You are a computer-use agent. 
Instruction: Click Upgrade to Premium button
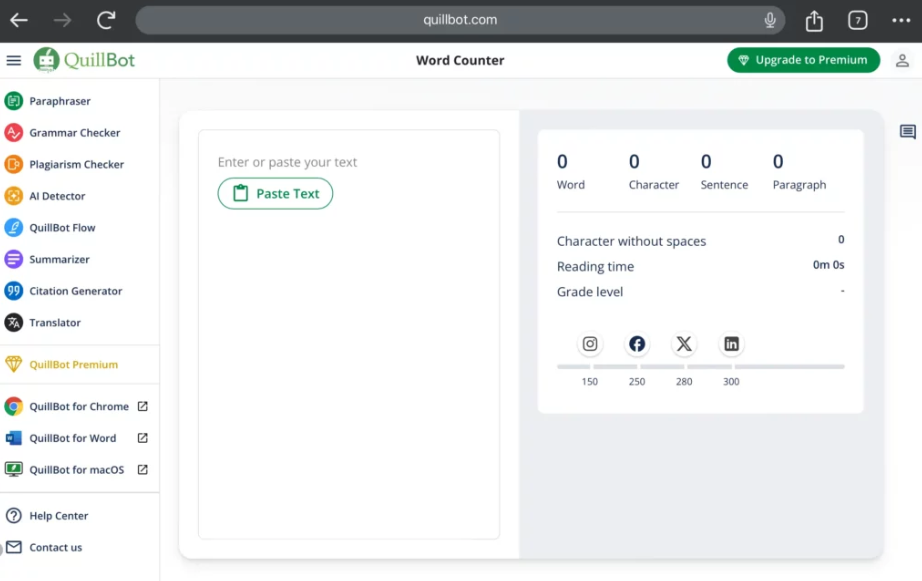803,60
